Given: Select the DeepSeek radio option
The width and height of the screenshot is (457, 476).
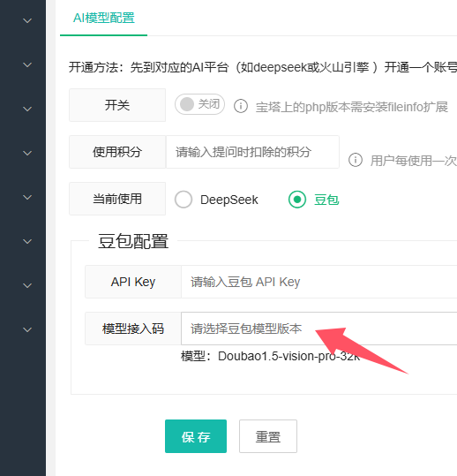Looking at the screenshot, I should tap(184, 200).
